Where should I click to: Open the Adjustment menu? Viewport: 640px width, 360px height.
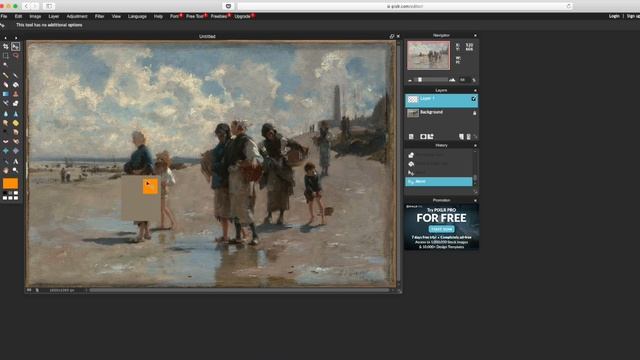[77, 16]
